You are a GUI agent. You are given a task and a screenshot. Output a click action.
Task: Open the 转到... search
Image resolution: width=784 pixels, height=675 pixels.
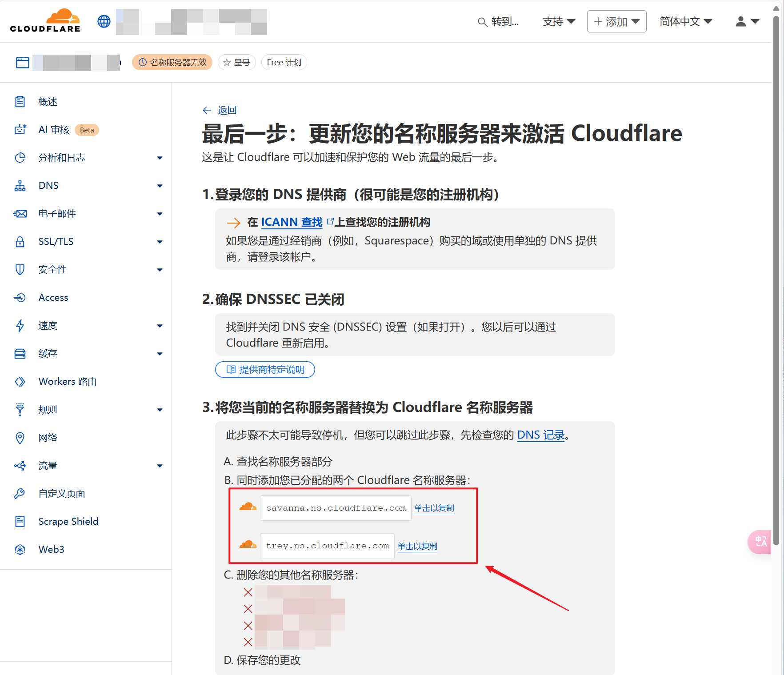point(498,21)
